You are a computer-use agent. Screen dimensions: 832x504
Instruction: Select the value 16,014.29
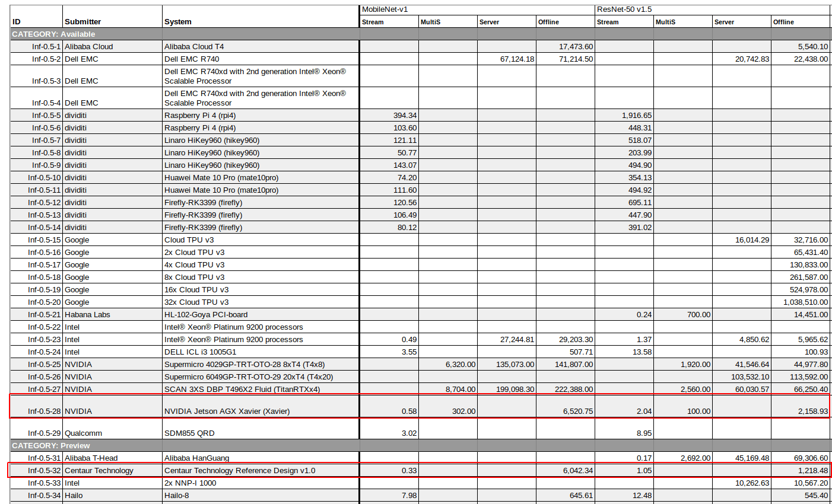click(x=752, y=240)
